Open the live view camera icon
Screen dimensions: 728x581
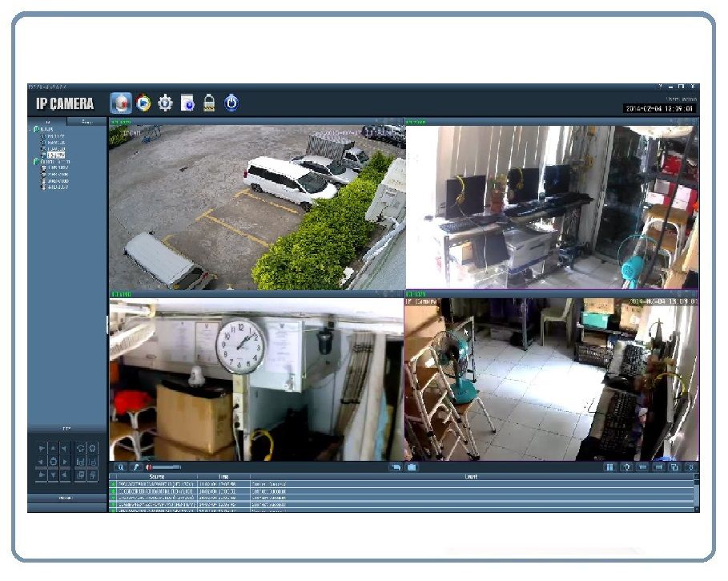point(121,103)
